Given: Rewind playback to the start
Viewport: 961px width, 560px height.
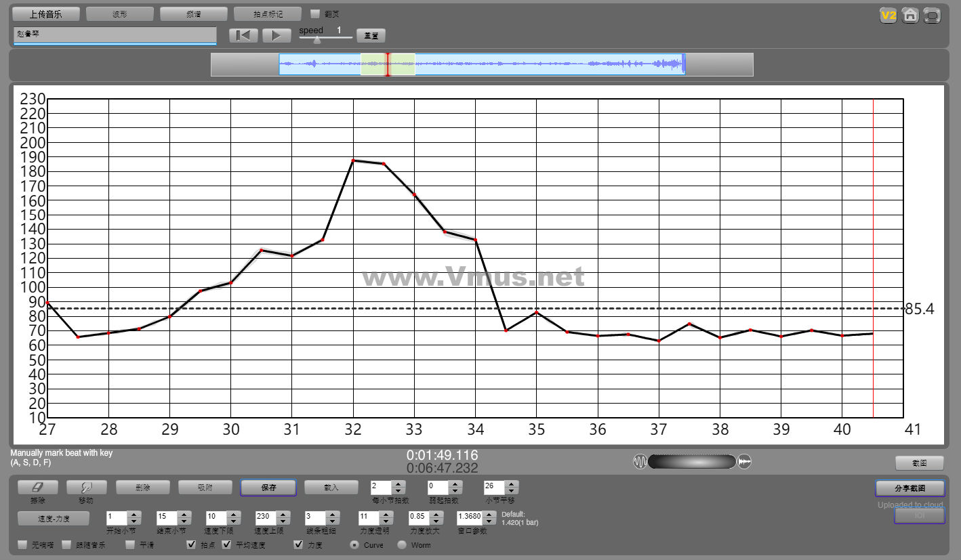Looking at the screenshot, I should 243,35.
